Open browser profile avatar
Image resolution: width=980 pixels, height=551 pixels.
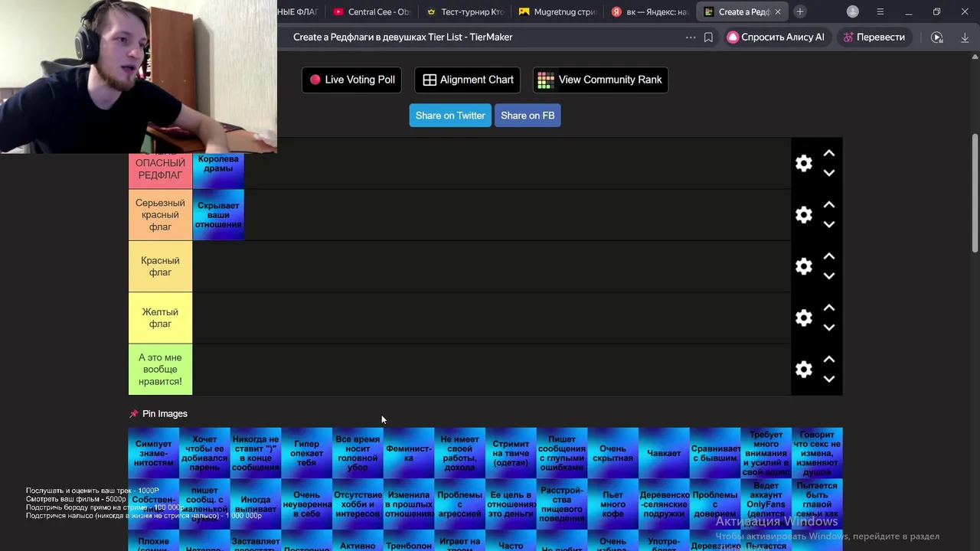pyautogui.click(x=853, y=11)
